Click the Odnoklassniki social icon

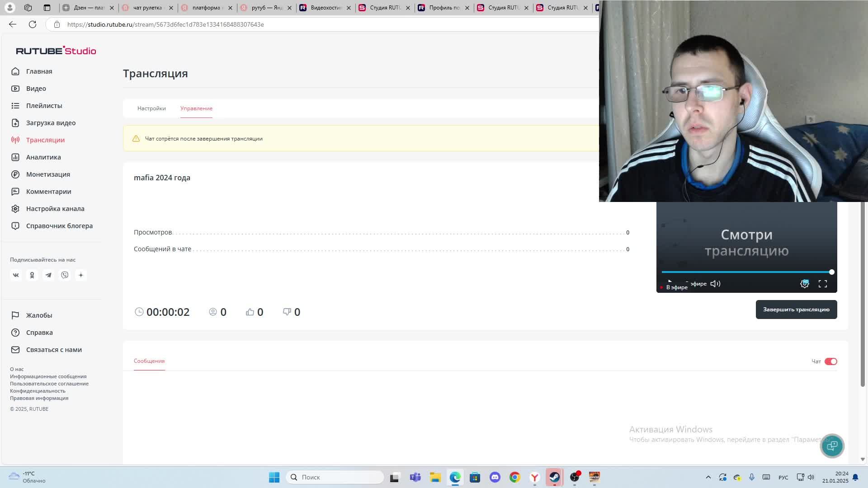pos(32,275)
